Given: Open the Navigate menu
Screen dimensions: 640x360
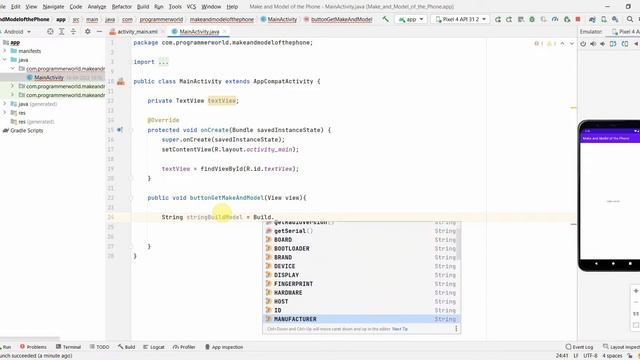Looking at the screenshot, I should [x=53, y=7].
